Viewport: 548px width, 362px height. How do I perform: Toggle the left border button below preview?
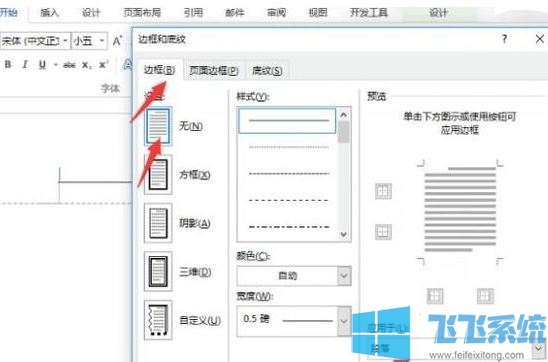click(x=435, y=296)
